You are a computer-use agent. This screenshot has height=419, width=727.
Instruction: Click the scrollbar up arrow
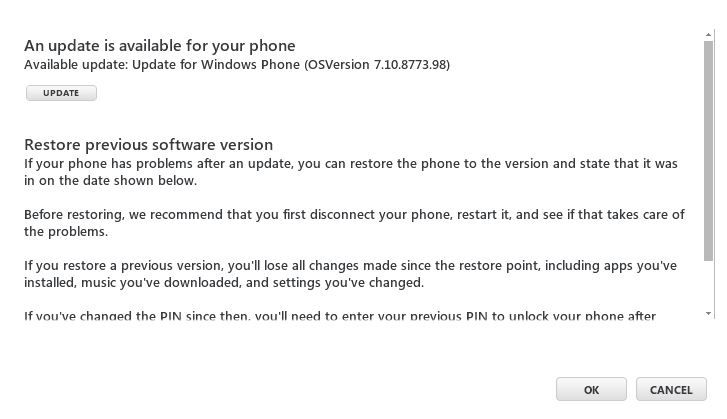point(709,34)
